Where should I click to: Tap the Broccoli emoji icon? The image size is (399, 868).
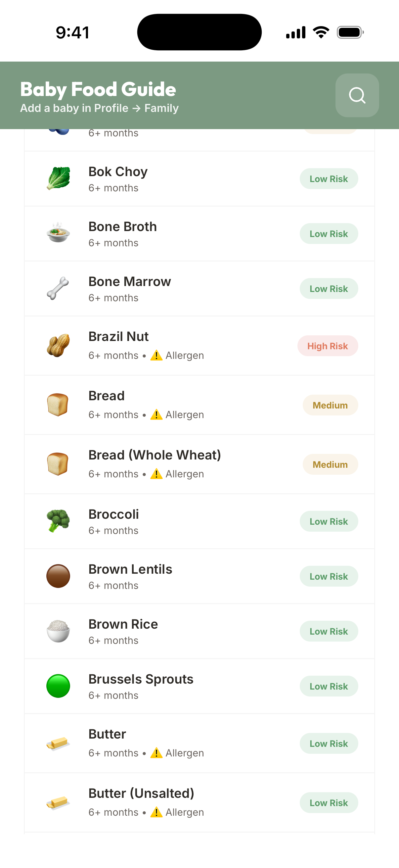[58, 521]
